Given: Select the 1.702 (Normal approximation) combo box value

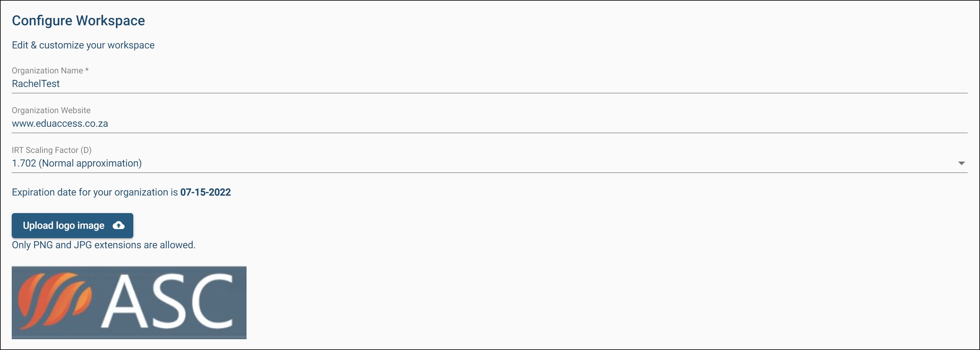Looking at the screenshot, I should click(77, 163).
